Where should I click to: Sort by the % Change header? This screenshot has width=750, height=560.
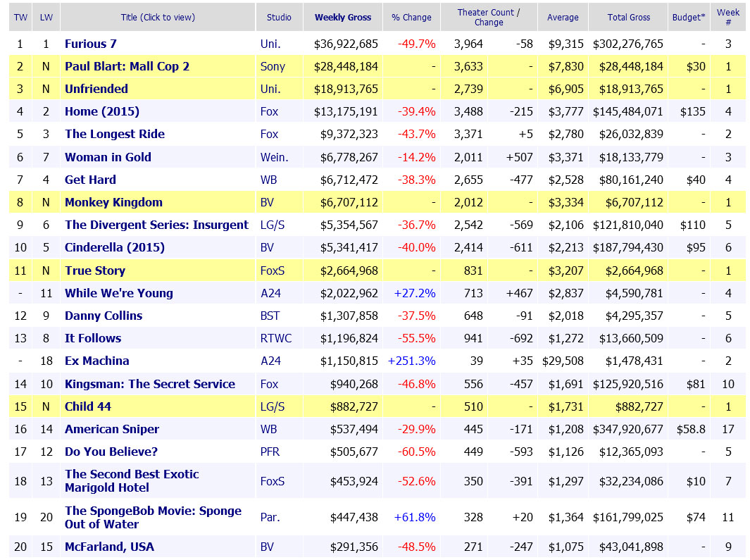tap(411, 17)
